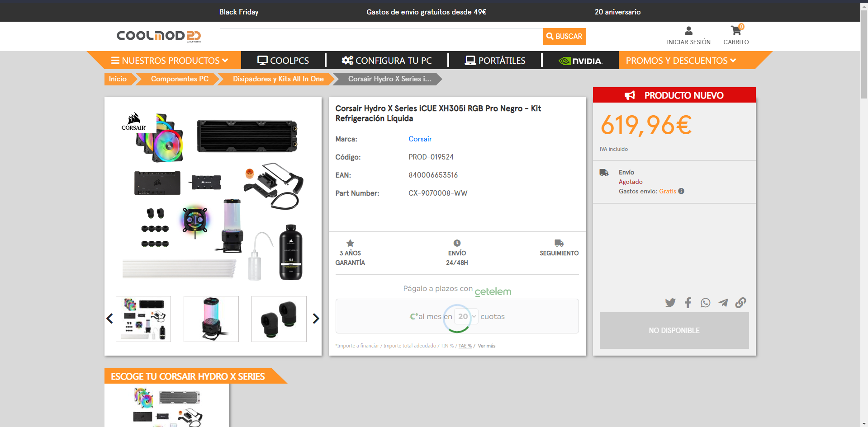The height and width of the screenshot is (427, 868).
Task: Advance to next product thumbnails arrow
Action: point(316,319)
